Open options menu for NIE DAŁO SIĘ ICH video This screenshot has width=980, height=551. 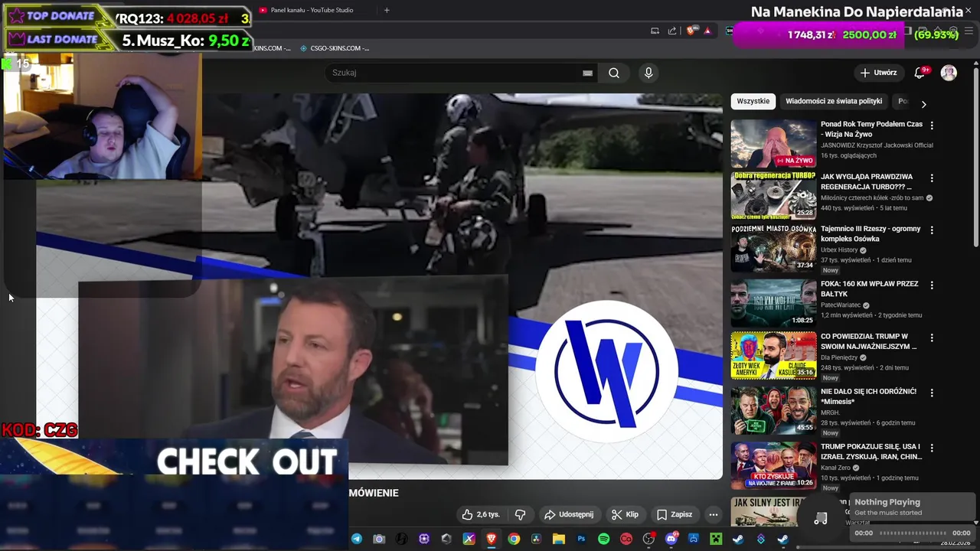tap(932, 393)
